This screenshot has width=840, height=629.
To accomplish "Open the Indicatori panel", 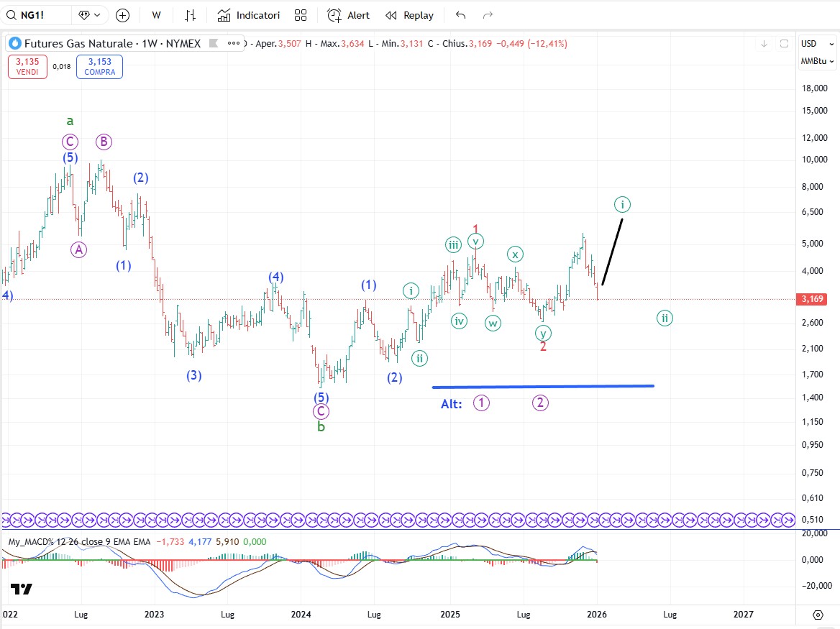I will tap(248, 15).
